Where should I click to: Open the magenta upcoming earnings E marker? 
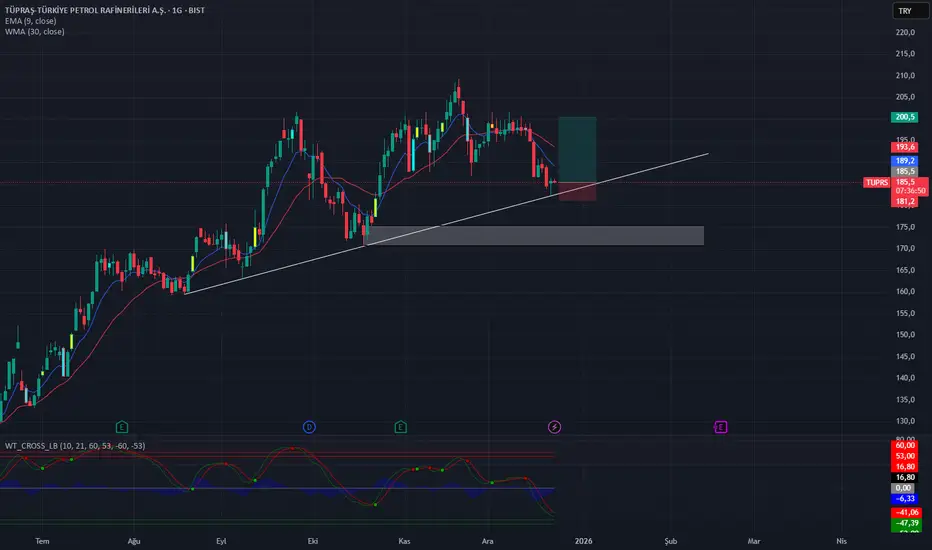(x=720, y=427)
